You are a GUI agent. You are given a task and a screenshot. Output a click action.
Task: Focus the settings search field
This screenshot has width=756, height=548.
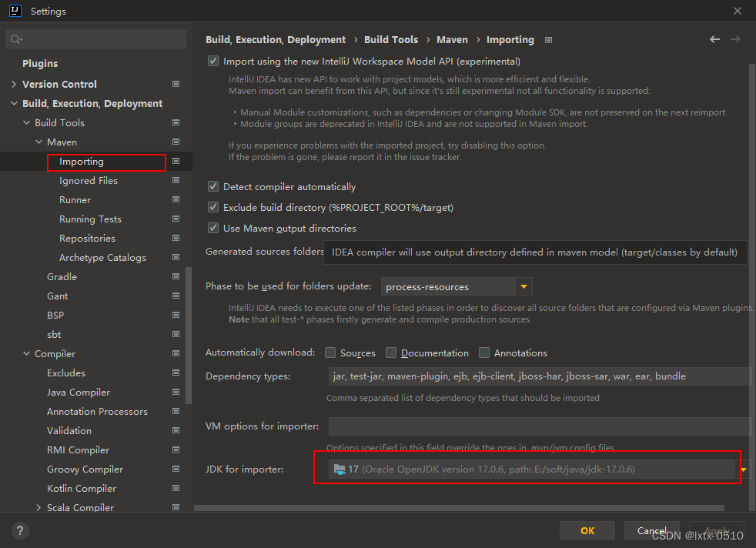pos(96,39)
